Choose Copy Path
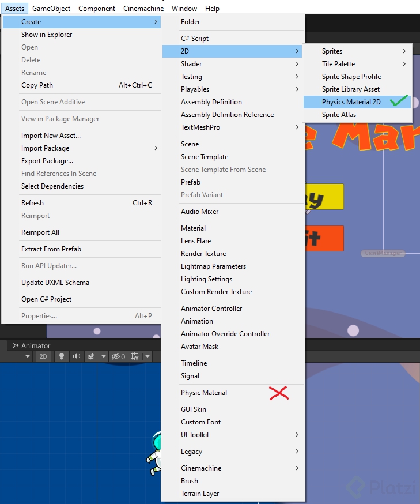This screenshot has width=420, height=504. tap(82, 85)
